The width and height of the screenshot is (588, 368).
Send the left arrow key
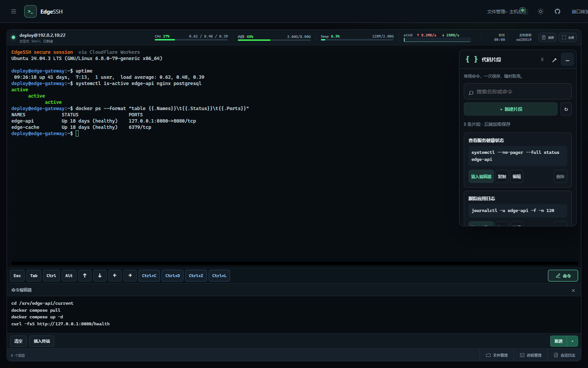(x=115, y=276)
